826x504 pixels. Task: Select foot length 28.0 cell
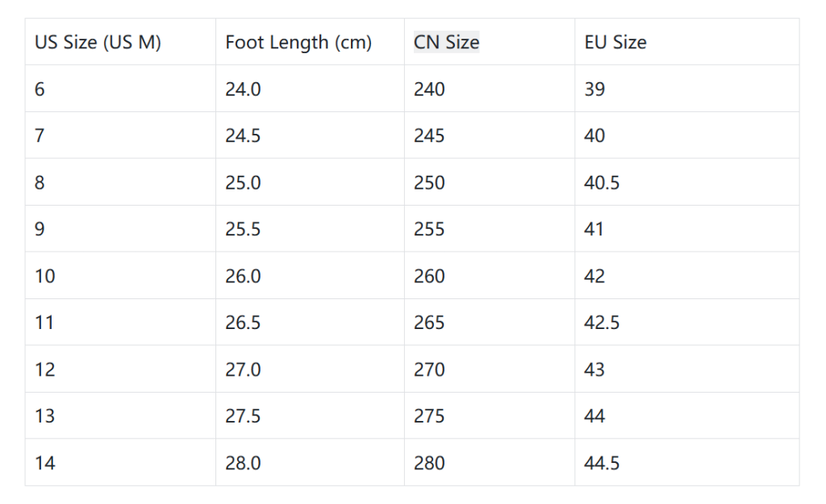(x=243, y=463)
